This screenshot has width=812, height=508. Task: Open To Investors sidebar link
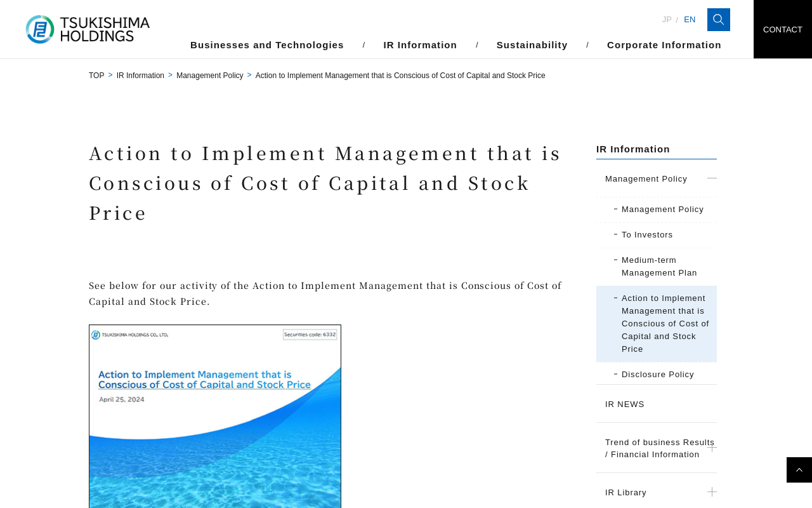click(x=647, y=235)
